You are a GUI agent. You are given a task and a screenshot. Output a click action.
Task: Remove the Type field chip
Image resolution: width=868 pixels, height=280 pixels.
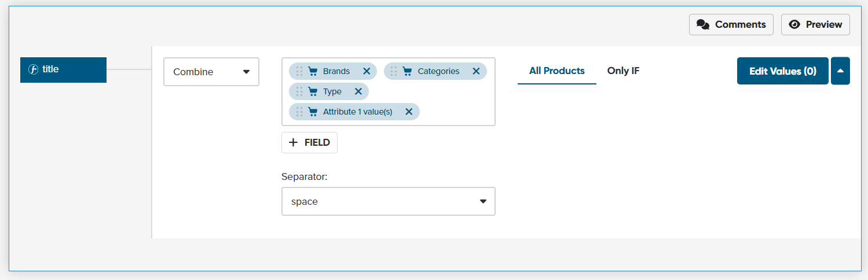coord(358,91)
